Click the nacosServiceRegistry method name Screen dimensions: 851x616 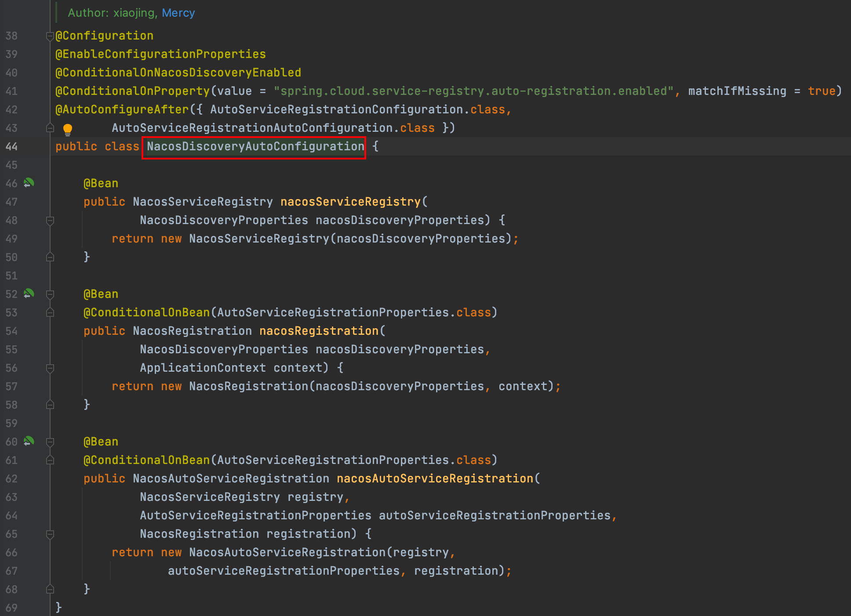coord(350,202)
